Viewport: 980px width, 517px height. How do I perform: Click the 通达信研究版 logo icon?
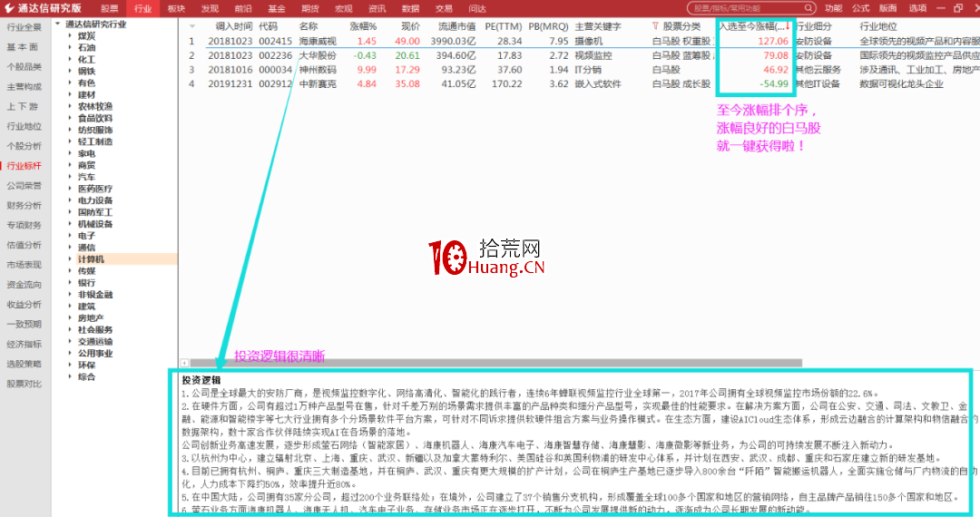coord(9,8)
